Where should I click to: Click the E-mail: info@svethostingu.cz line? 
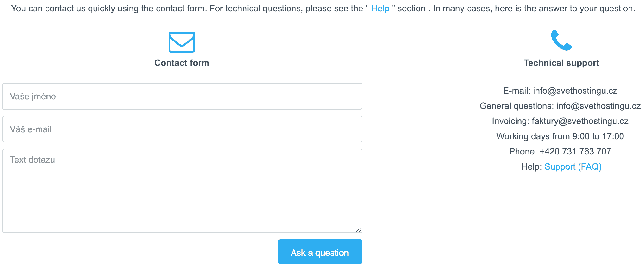point(560,91)
